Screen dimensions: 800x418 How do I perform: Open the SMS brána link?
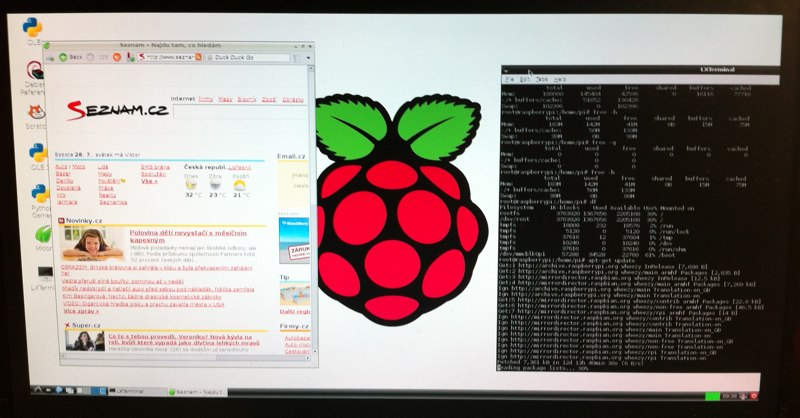point(155,167)
